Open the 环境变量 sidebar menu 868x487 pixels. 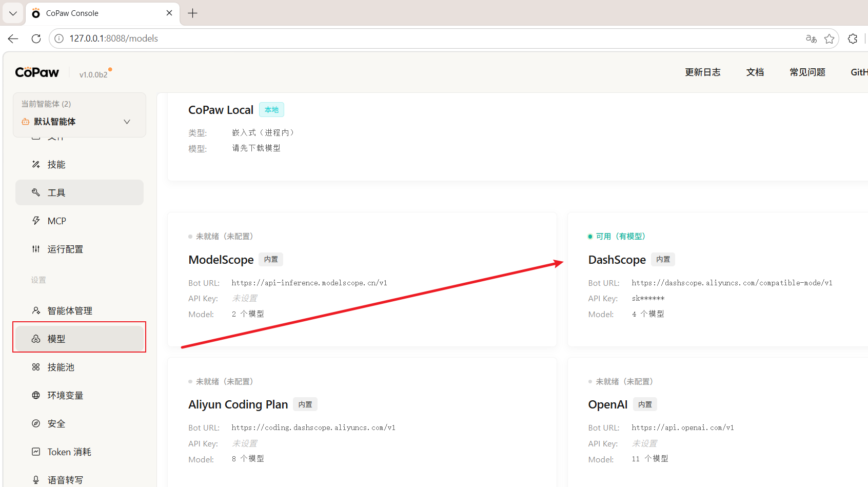tap(80, 395)
